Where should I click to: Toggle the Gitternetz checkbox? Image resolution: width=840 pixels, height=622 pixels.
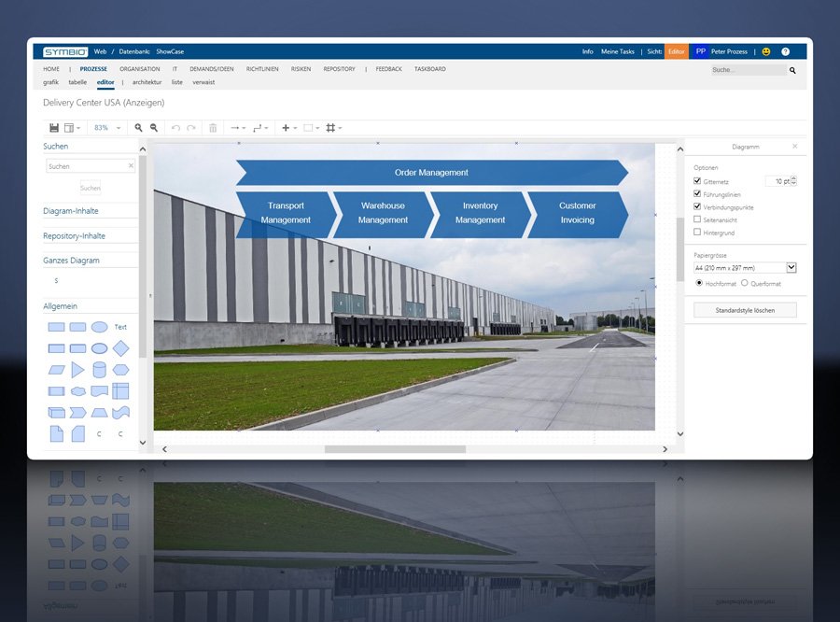click(697, 180)
